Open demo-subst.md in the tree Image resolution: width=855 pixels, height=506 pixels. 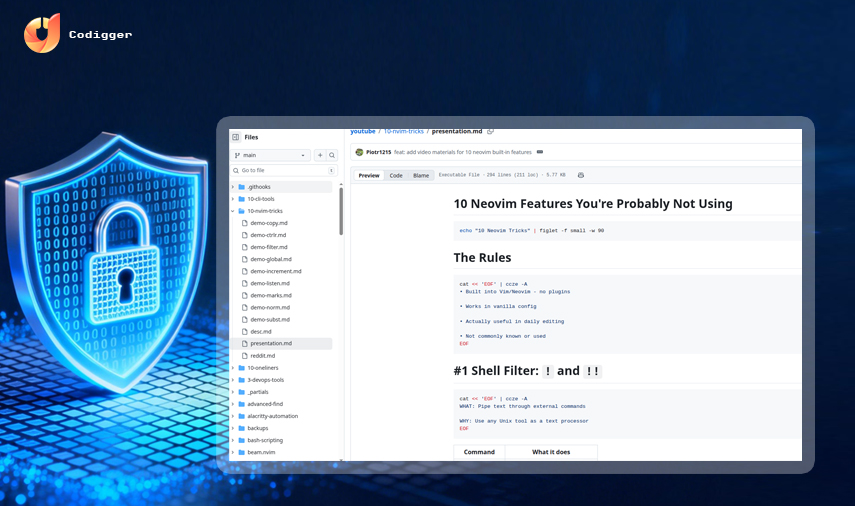pos(270,320)
